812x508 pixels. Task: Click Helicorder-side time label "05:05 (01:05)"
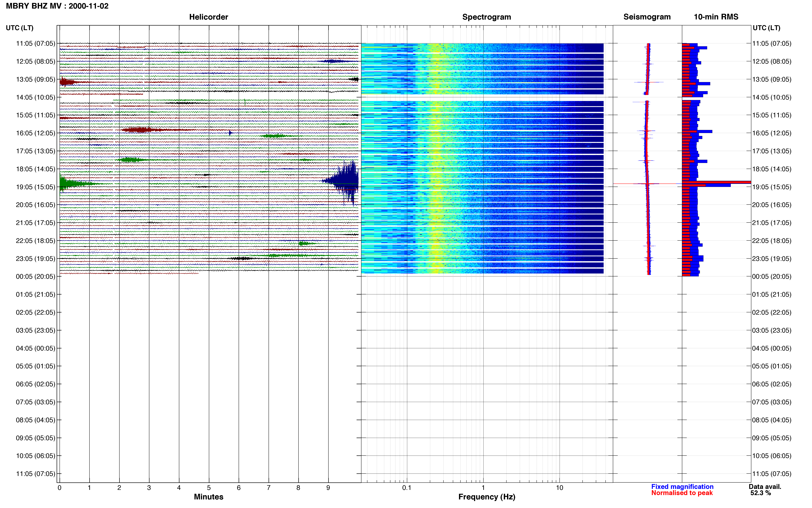click(36, 366)
